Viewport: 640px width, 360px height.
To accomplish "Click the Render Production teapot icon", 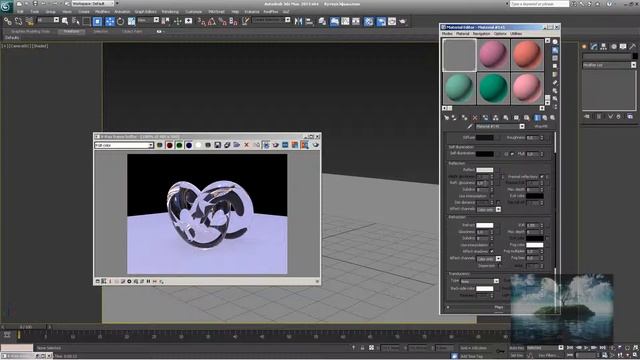I will click(x=402, y=21).
